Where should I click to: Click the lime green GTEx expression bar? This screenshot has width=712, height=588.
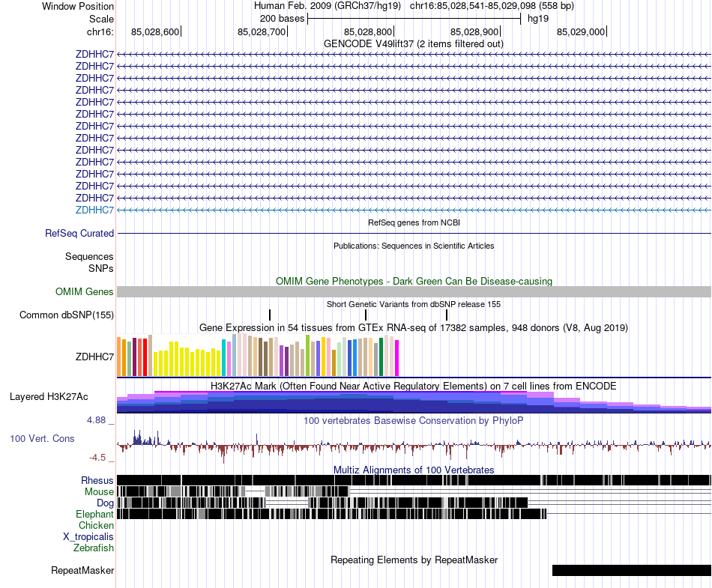[x=307, y=356]
